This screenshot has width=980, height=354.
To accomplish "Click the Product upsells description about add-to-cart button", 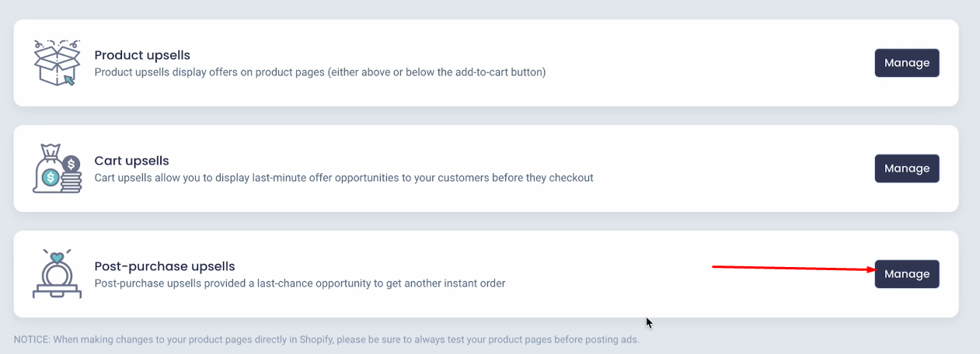I will [x=320, y=72].
